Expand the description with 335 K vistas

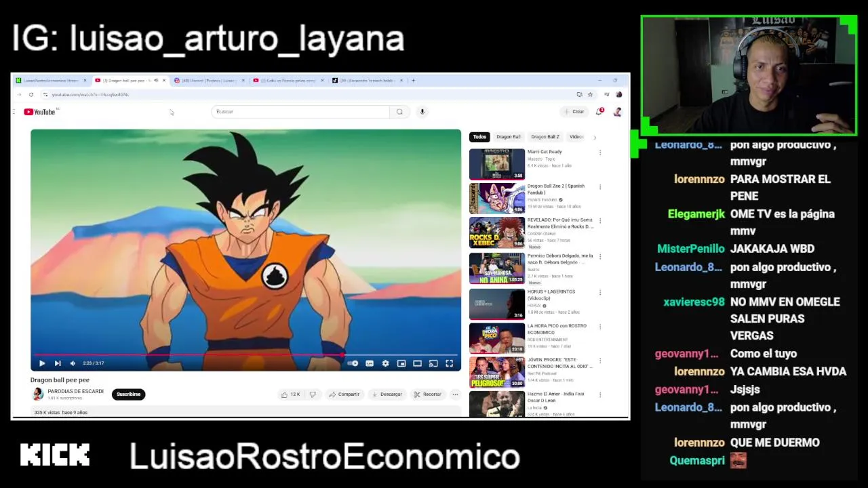point(245,412)
